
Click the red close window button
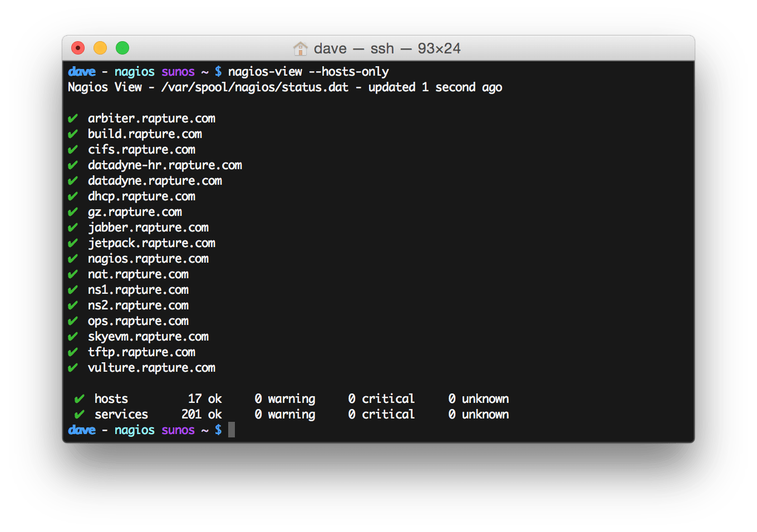coord(78,48)
